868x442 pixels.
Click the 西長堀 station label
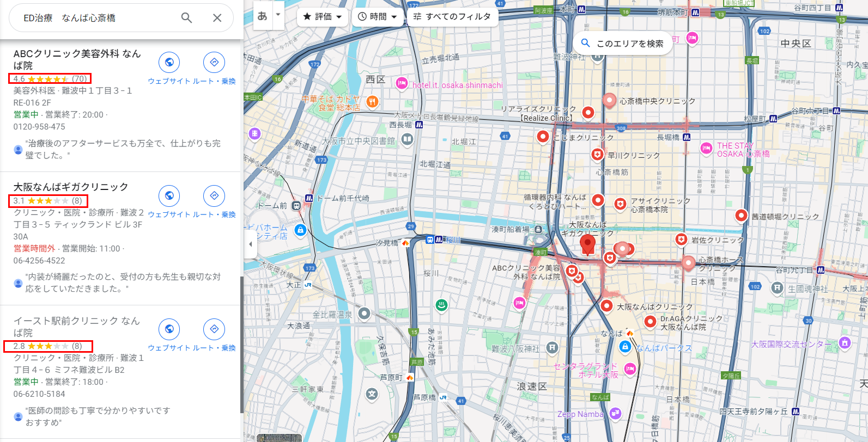coord(400,125)
